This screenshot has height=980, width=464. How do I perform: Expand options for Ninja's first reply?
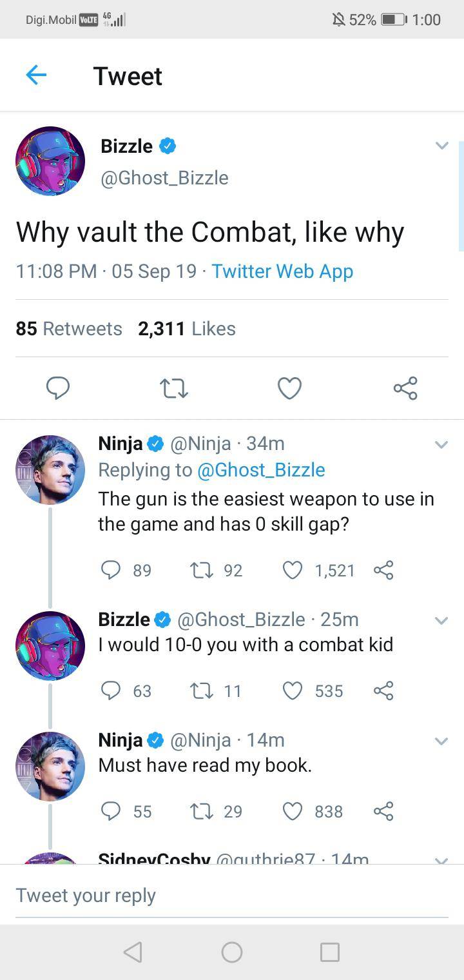(x=442, y=444)
